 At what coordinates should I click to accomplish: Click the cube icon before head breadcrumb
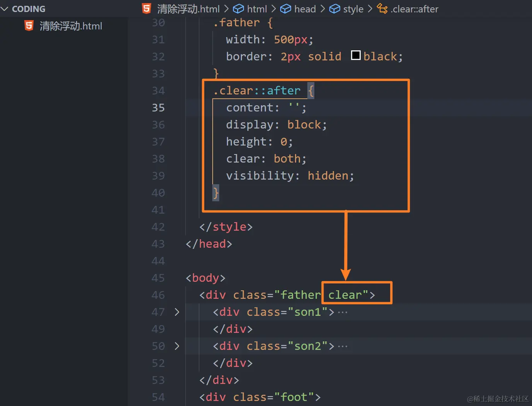[x=286, y=9]
